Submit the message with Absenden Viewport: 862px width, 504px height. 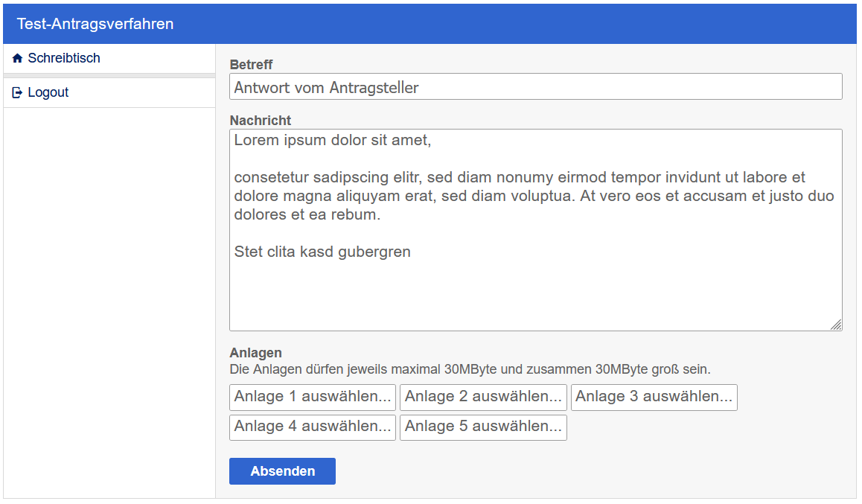282,471
